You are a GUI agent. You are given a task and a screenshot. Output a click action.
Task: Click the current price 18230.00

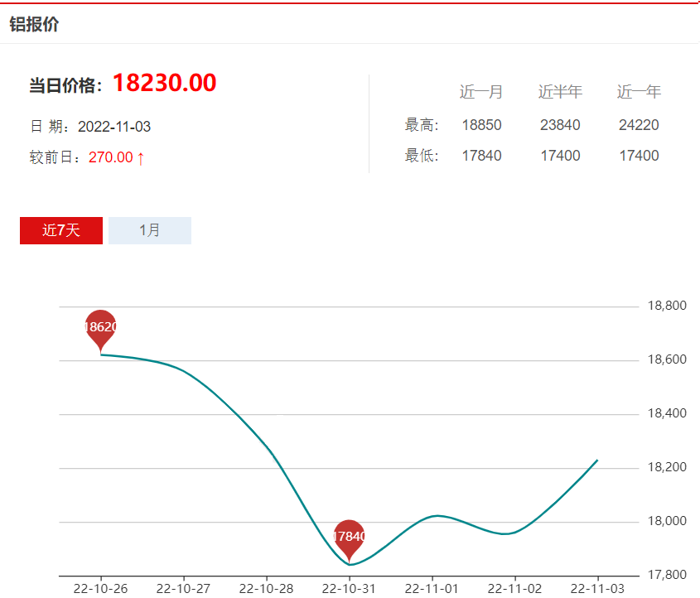[165, 83]
